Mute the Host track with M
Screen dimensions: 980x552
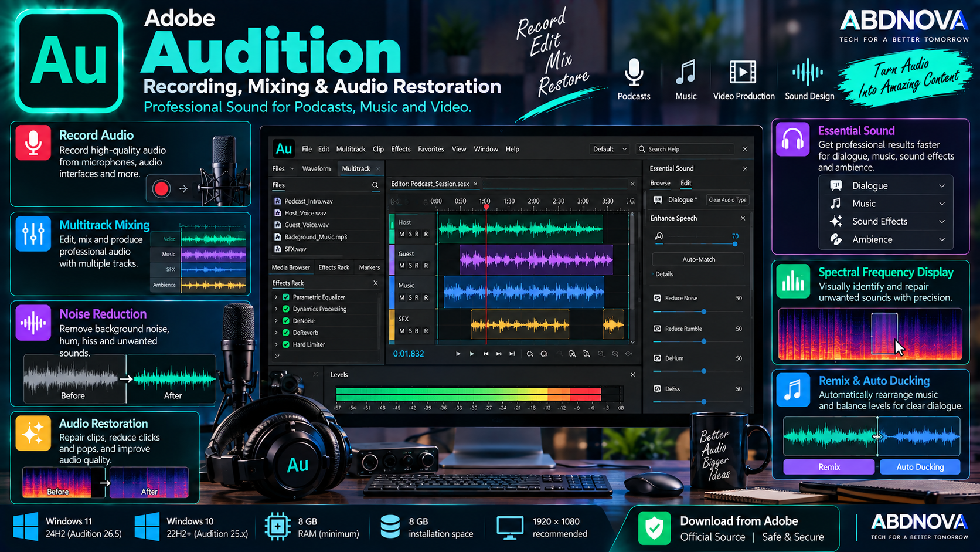tap(401, 234)
